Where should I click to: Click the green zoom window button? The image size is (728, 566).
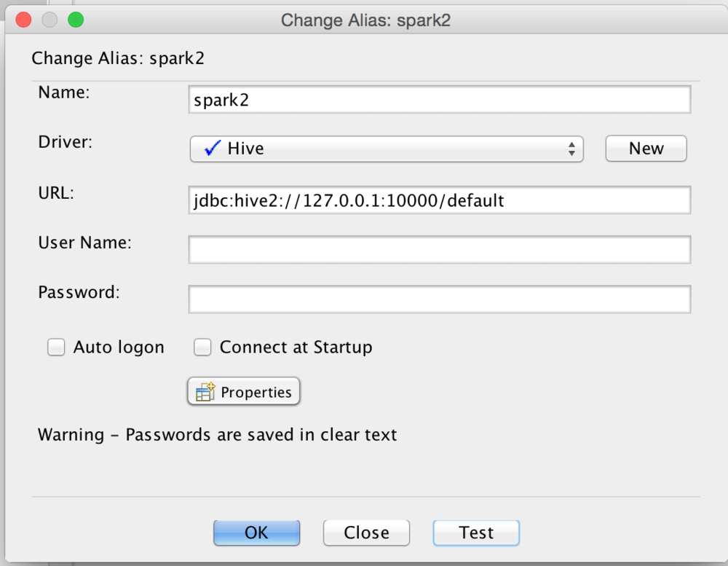pos(76,20)
